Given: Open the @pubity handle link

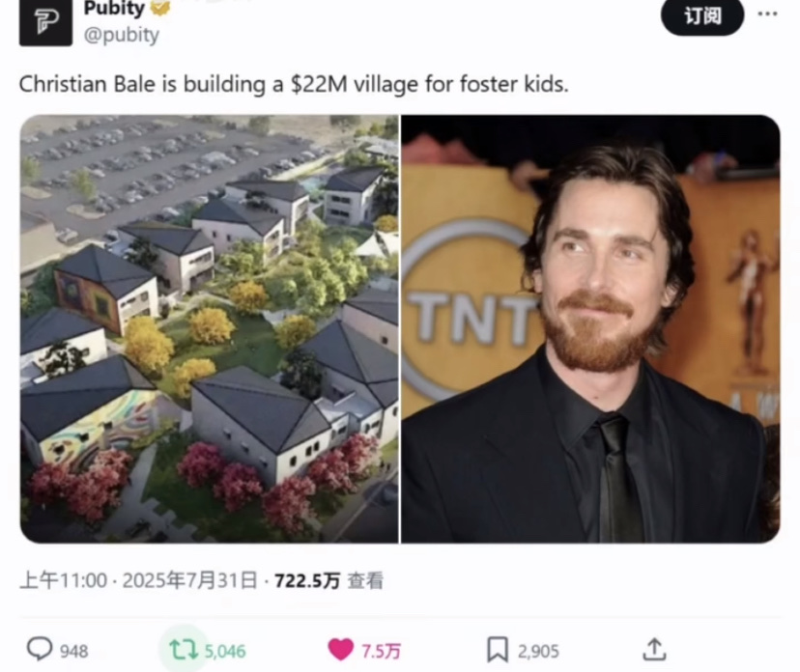Looking at the screenshot, I should [122, 35].
